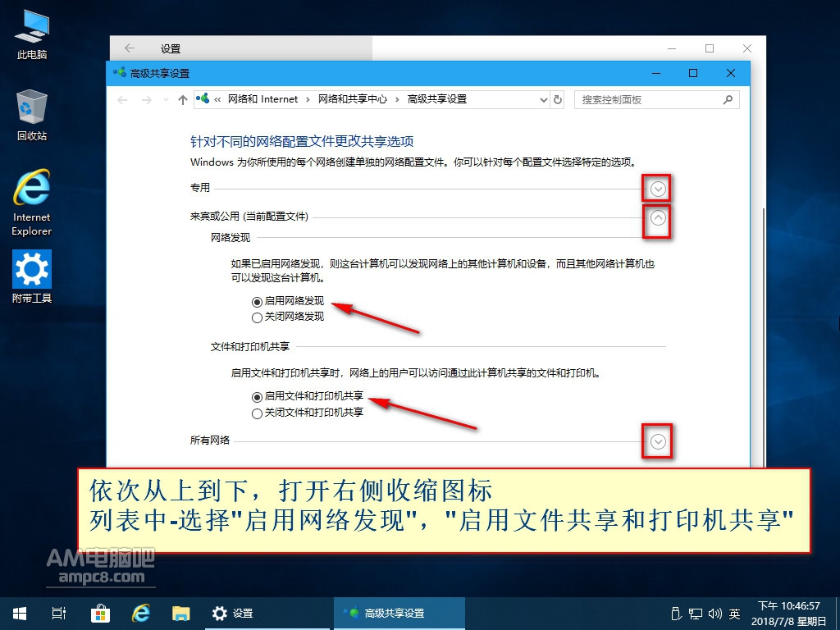The height and width of the screenshot is (630, 840).
Task: Open File Explorer from the taskbar
Action: pos(181,614)
